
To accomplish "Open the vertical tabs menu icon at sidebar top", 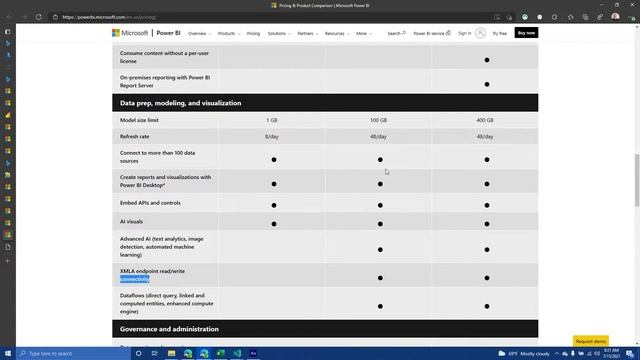I will [8, 32].
